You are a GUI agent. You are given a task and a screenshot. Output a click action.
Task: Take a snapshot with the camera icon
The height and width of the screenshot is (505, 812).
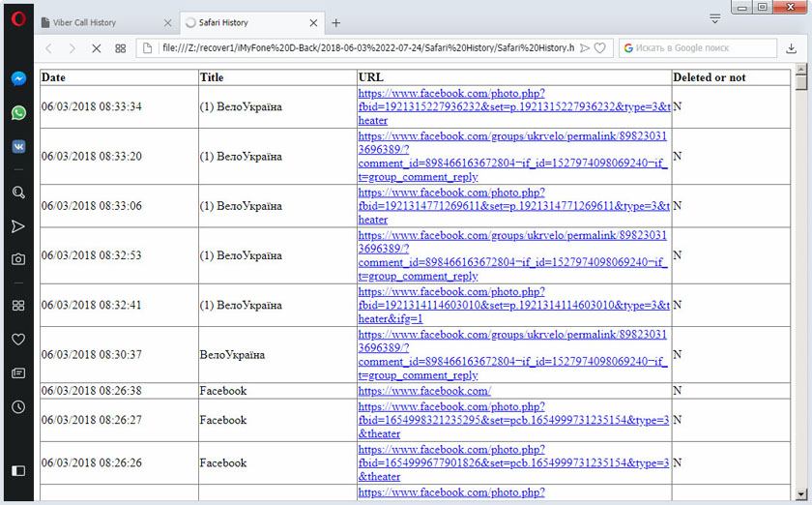(18, 258)
